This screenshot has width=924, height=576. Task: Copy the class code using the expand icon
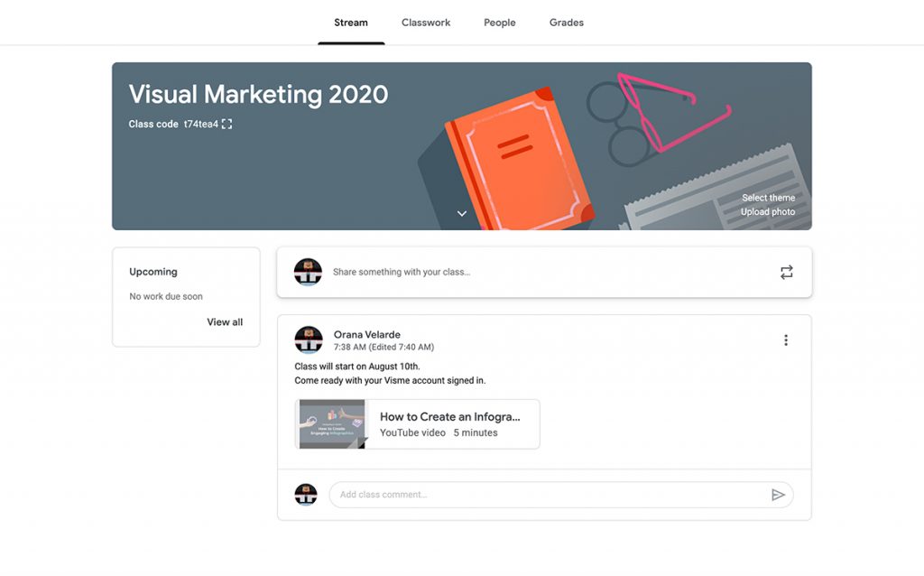(x=226, y=125)
